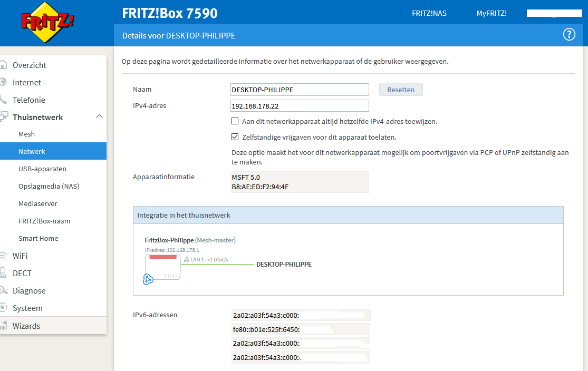The width and height of the screenshot is (588, 371).
Task: Click the WiFi signal icon
Action: coord(4,256)
